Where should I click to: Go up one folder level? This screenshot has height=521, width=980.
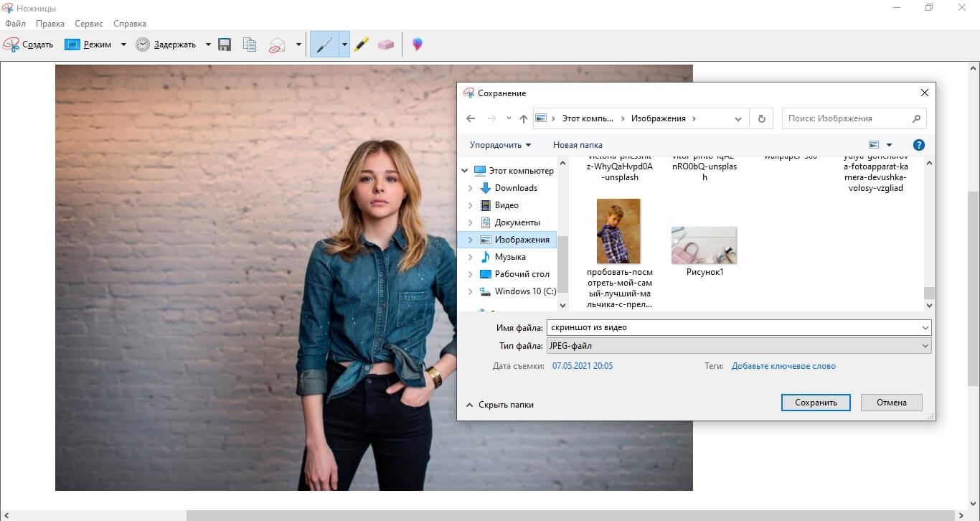524,118
